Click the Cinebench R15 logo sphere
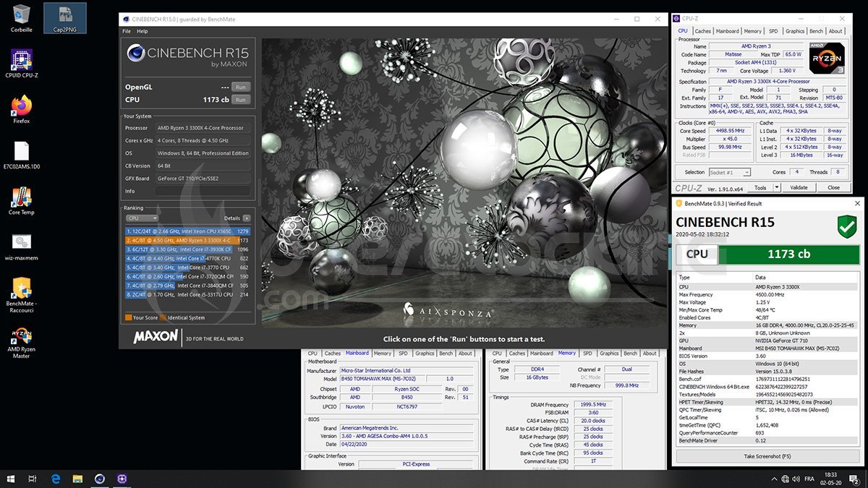This screenshot has height=488, width=868. [135, 53]
